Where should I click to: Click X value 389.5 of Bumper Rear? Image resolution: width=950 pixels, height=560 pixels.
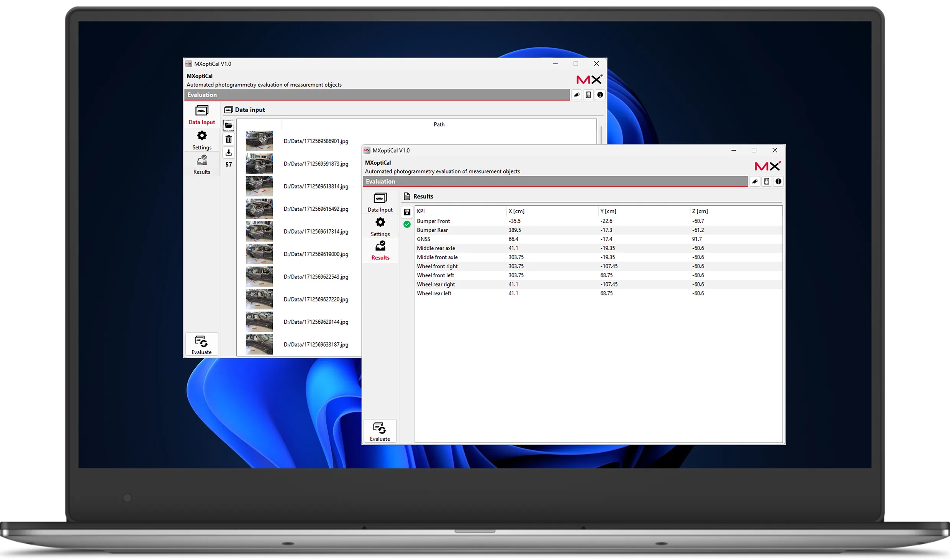click(x=514, y=230)
